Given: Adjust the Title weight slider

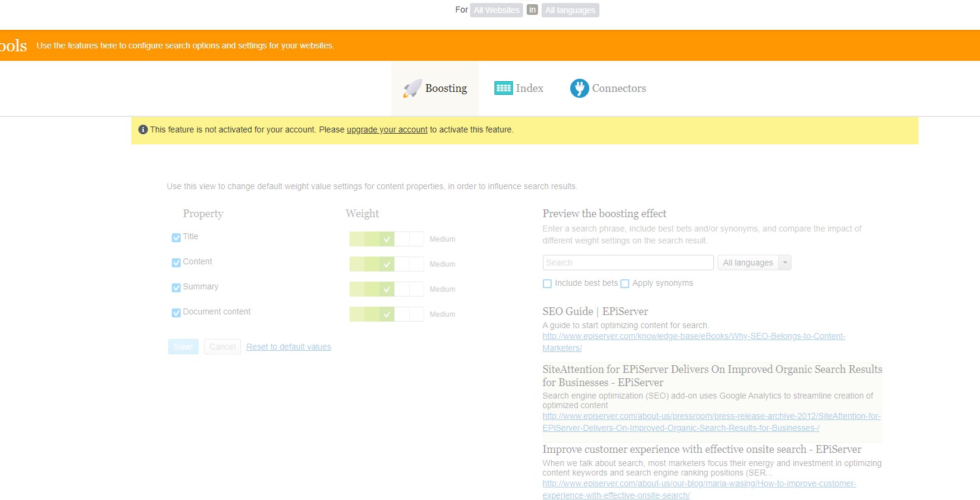Looking at the screenshot, I should (x=386, y=239).
